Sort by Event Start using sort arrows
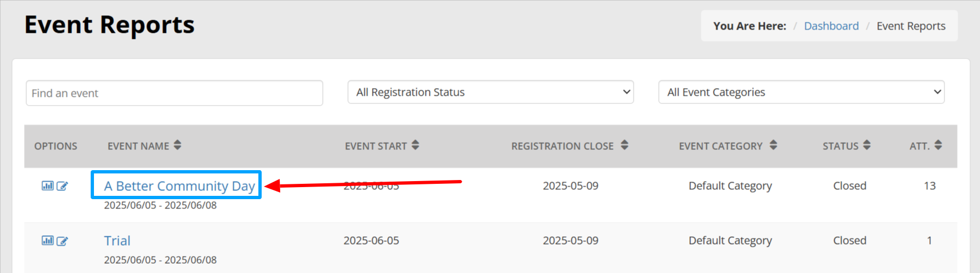Viewport: 980px width, 273px height. tap(416, 146)
